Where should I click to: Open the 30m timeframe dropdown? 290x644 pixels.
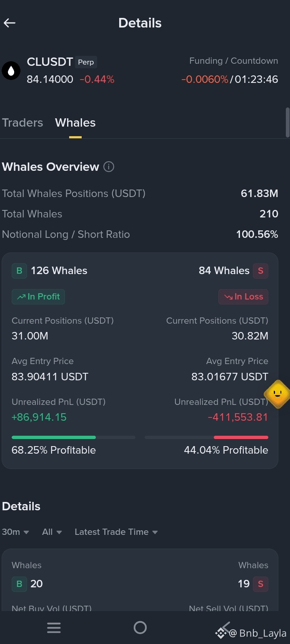15,532
